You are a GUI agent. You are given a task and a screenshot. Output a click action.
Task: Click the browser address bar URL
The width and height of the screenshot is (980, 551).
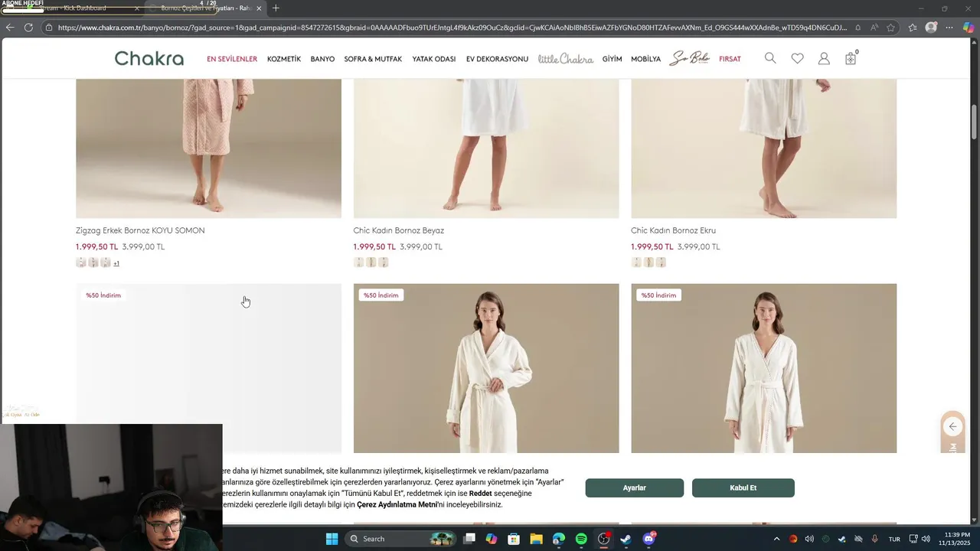452,28
